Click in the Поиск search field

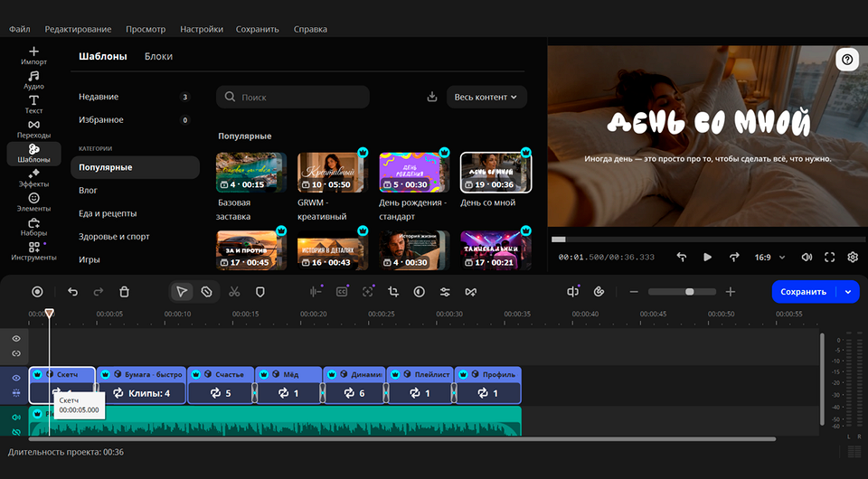click(x=293, y=97)
